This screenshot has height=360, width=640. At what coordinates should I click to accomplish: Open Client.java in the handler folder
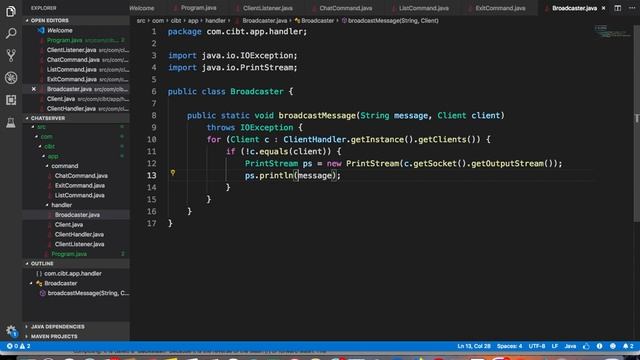[69, 225]
